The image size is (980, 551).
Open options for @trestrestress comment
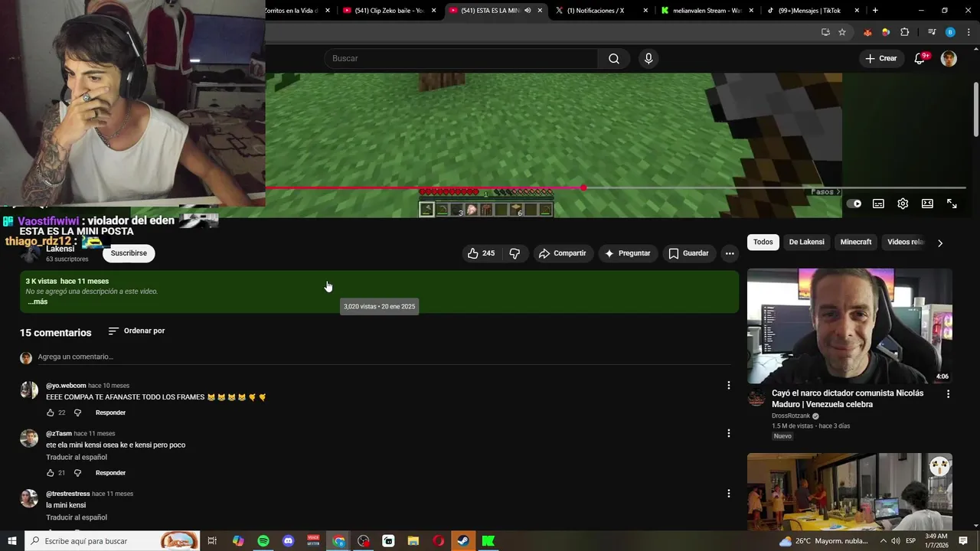coord(729,494)
